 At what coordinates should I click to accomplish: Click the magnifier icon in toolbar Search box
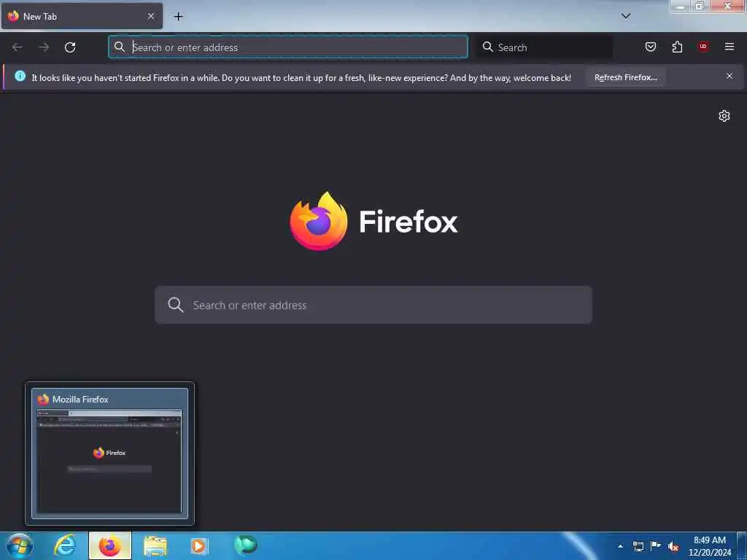pyautogui.click(x=488, y=47)
